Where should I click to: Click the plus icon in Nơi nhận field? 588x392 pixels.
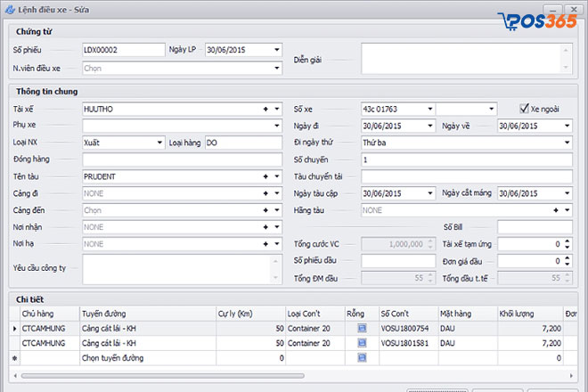point(265,227)
